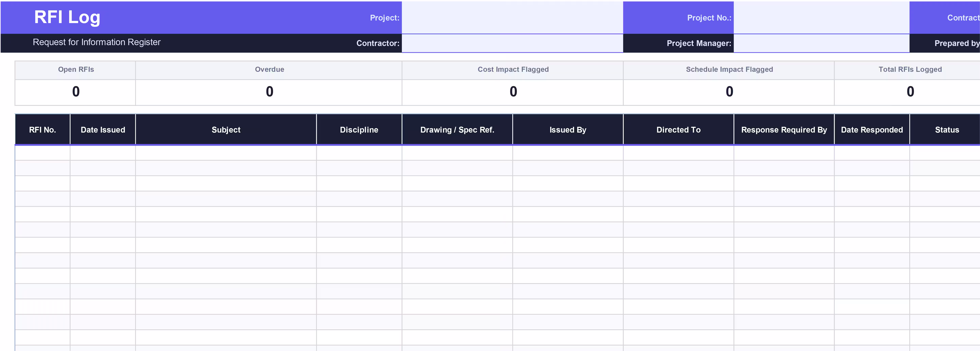The height and width of the screenshot is (351, 980).
Task: Select the Schedule Impact Flagged count value
Action: (729, 91)
